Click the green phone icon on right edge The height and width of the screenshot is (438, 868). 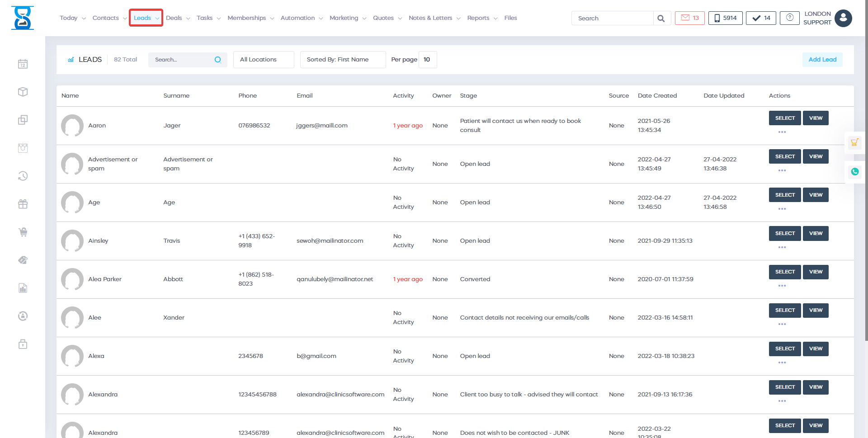click(x=854, y=172)
